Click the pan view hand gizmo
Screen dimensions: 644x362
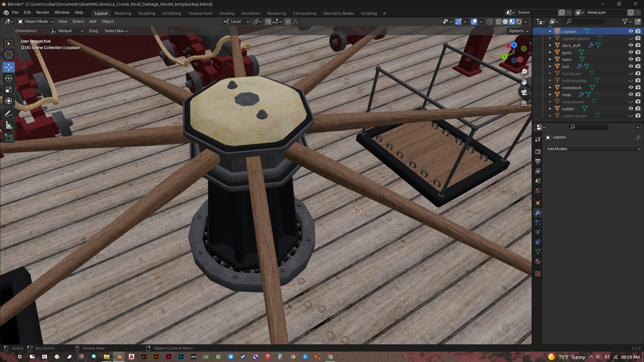point(524,82)
